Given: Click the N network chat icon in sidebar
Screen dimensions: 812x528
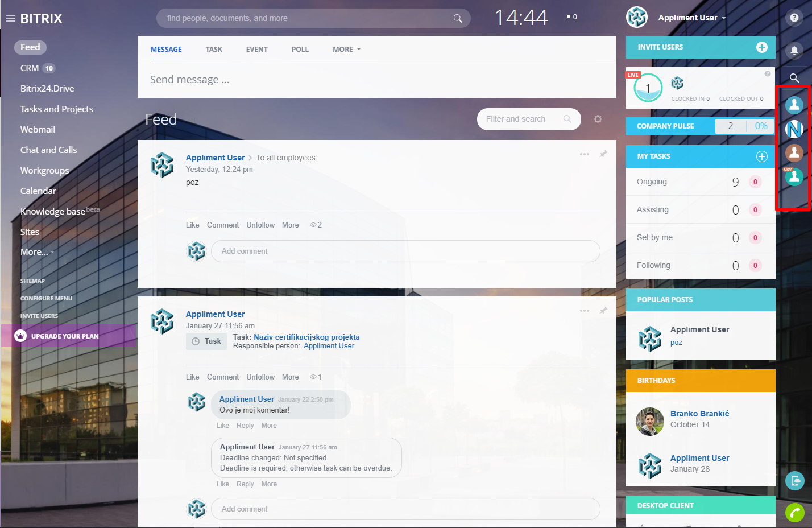Looking at the screenshot, I should tap(794, 129).
